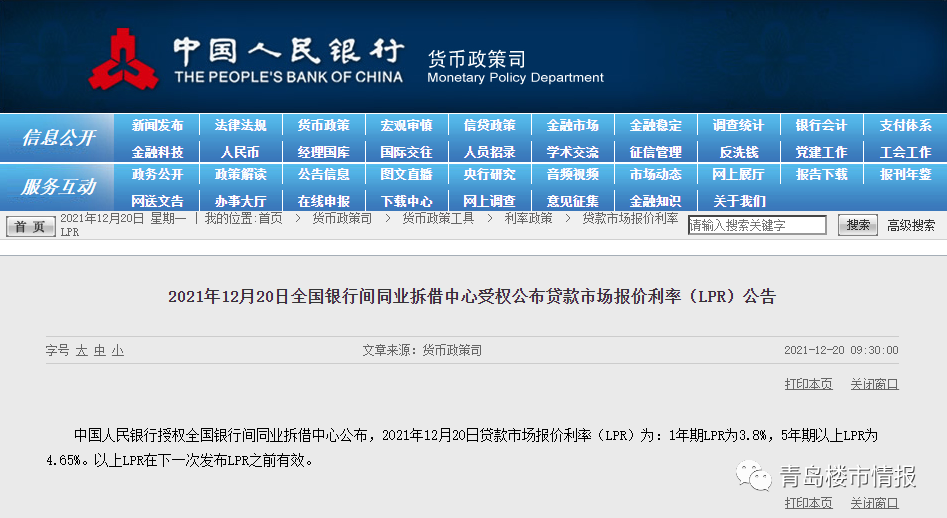Go to 银行会计 section

pos(821,126)
